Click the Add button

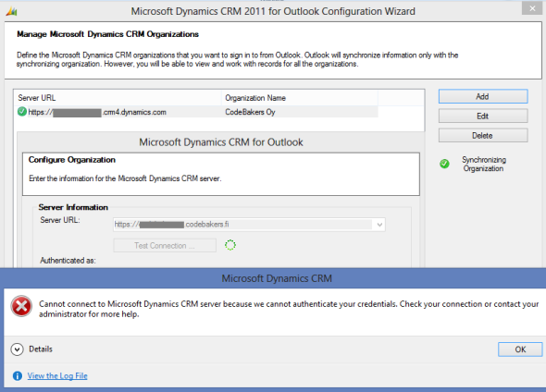(x=483, y=96)
